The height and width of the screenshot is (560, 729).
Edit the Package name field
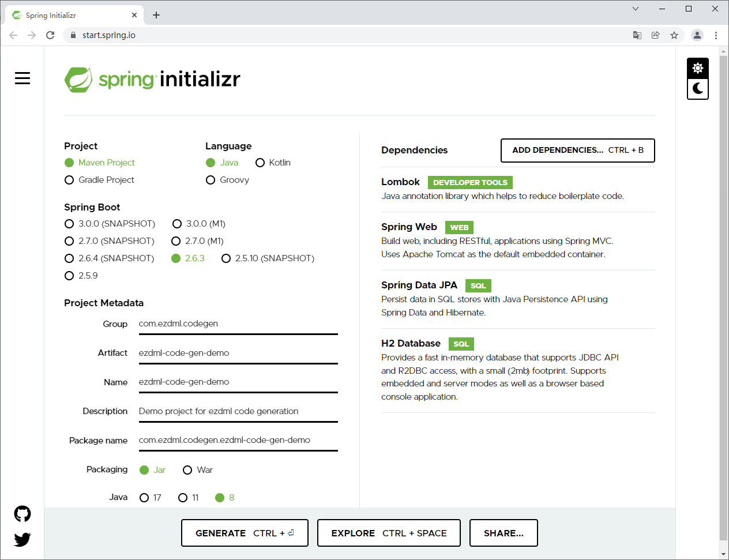(238, 441)
